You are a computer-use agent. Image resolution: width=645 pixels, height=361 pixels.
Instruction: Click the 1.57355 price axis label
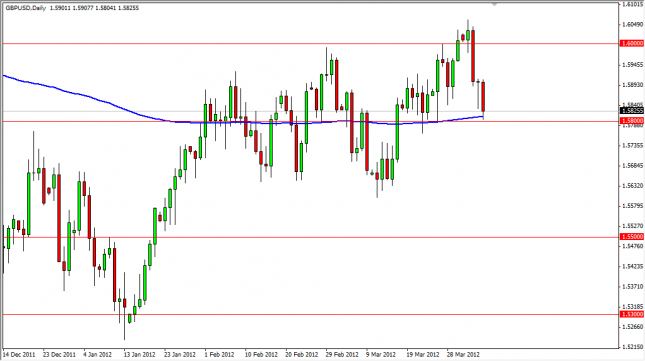633,146
